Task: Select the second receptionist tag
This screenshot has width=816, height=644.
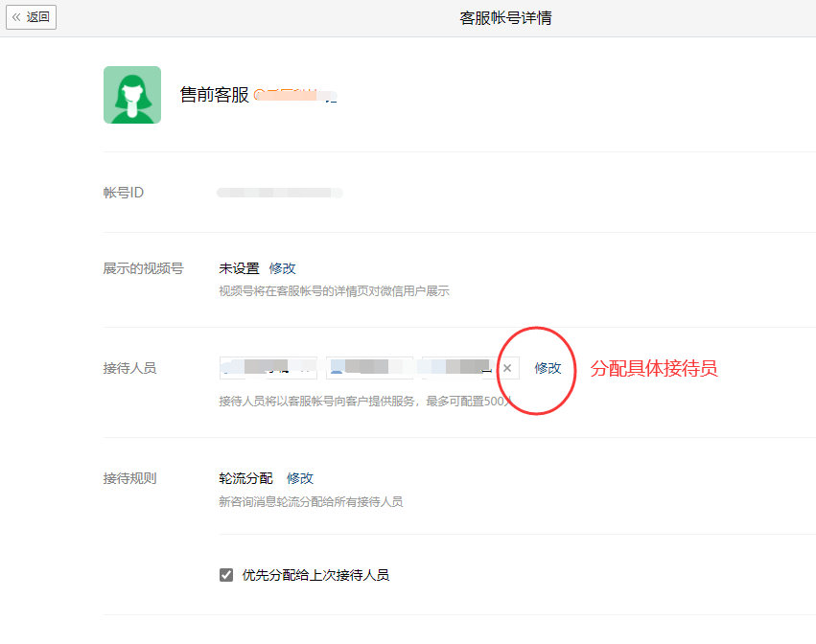Action: tap(369, 368)
